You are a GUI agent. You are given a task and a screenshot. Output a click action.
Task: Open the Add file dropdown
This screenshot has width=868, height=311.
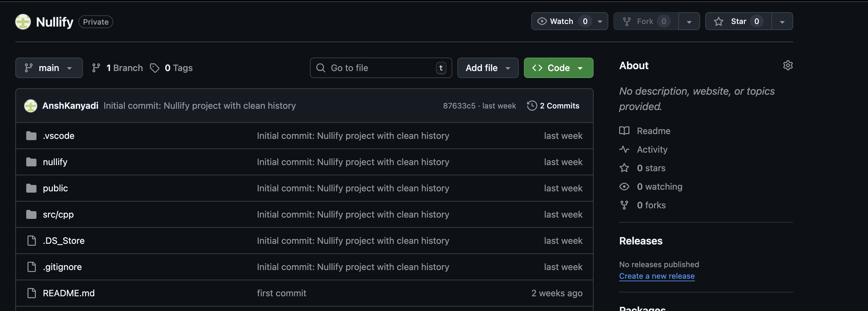pos(488,68)
